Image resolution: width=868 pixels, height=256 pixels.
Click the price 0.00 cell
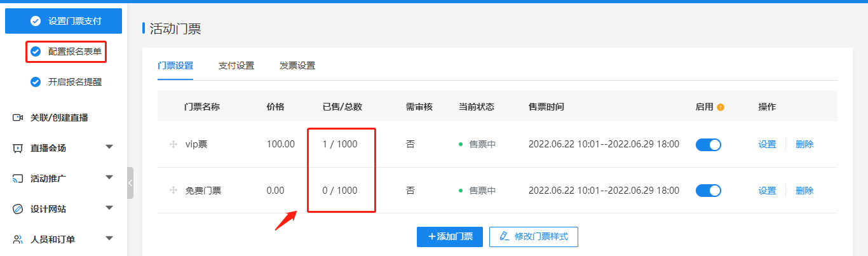[276, 190]
